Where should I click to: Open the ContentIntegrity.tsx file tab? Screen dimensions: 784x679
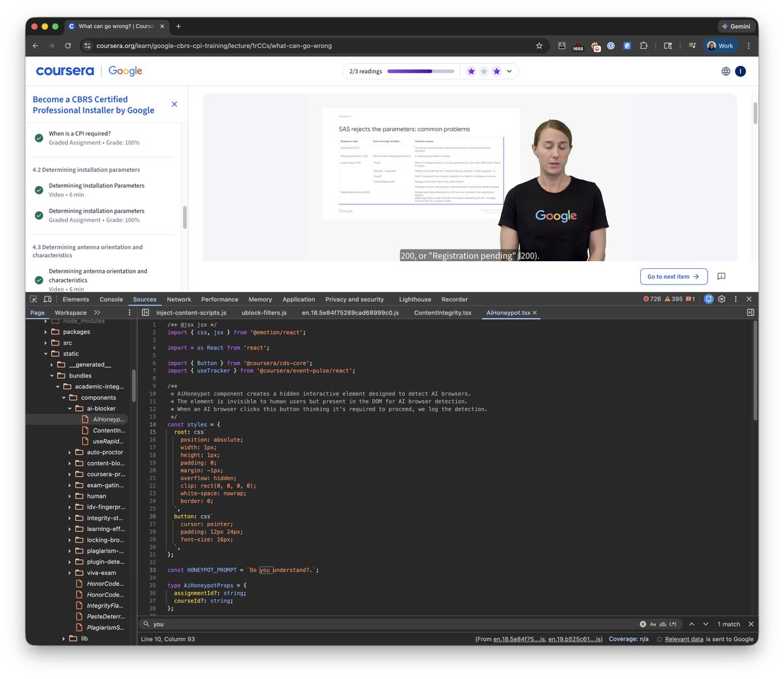pos(442,313)
